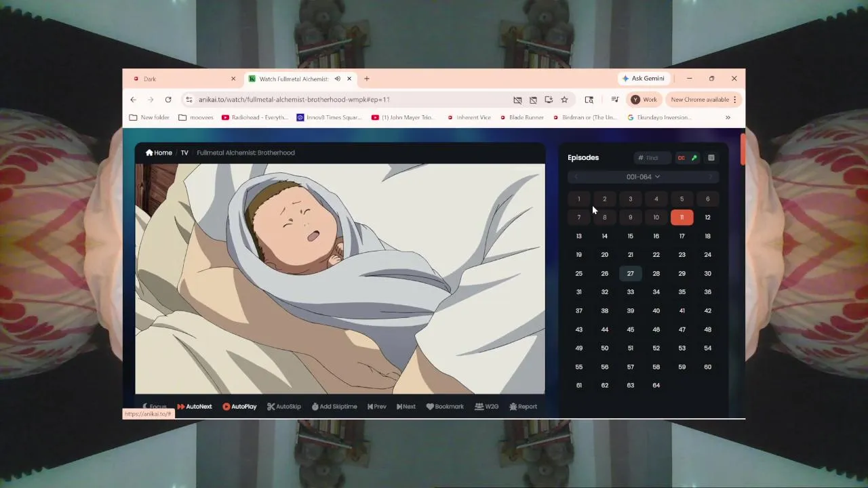This screenshot has width=868, height=488.
Task: Click the first crossed-out blocked content icon
Action: (x=517, y=100)
